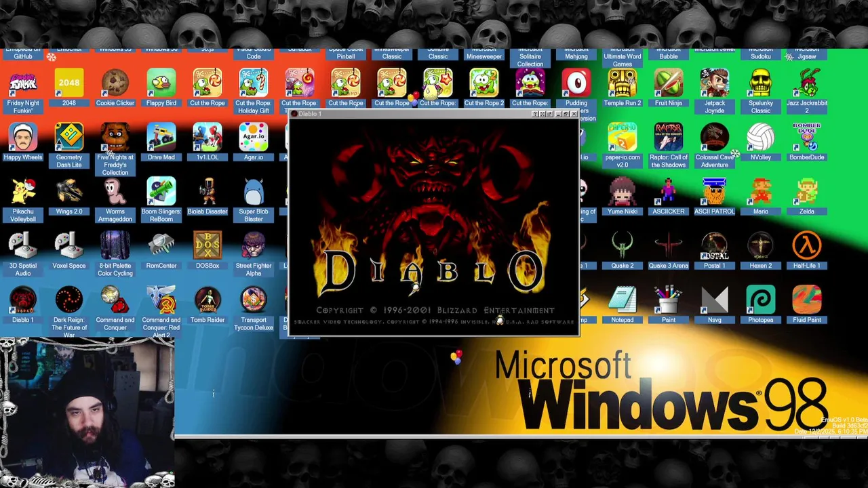This screenshot has width=868, height=488.
Task: Launch the Worms Armageddon icon
Action: point(115,192)
